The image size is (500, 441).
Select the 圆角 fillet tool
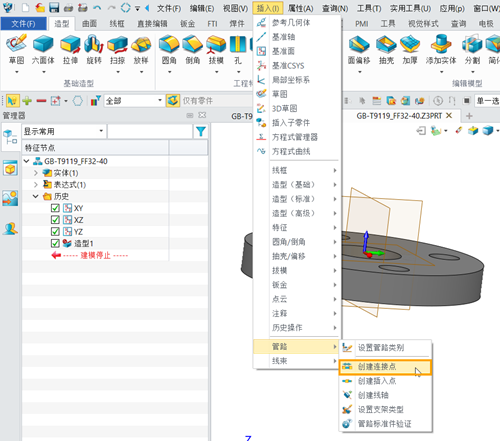(169, 49)
